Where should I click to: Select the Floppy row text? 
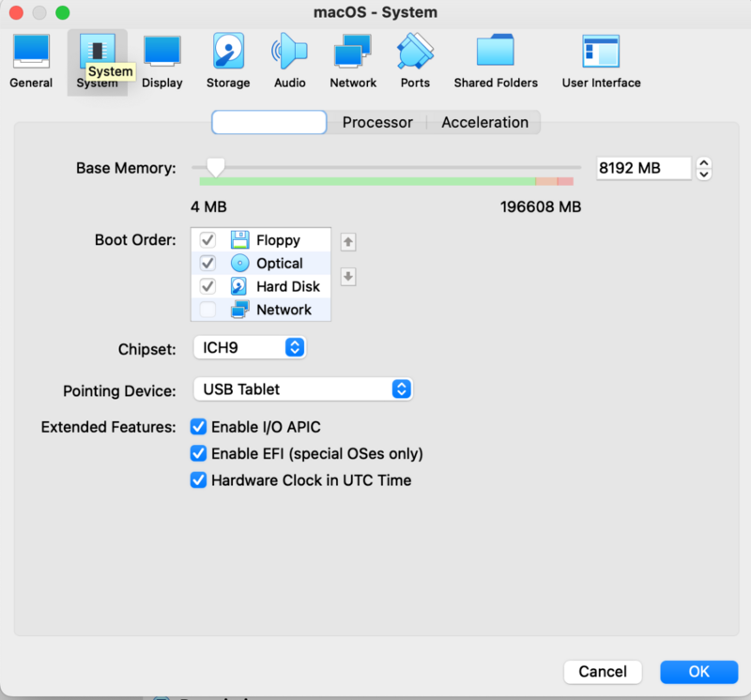click(x=278, y=240)
